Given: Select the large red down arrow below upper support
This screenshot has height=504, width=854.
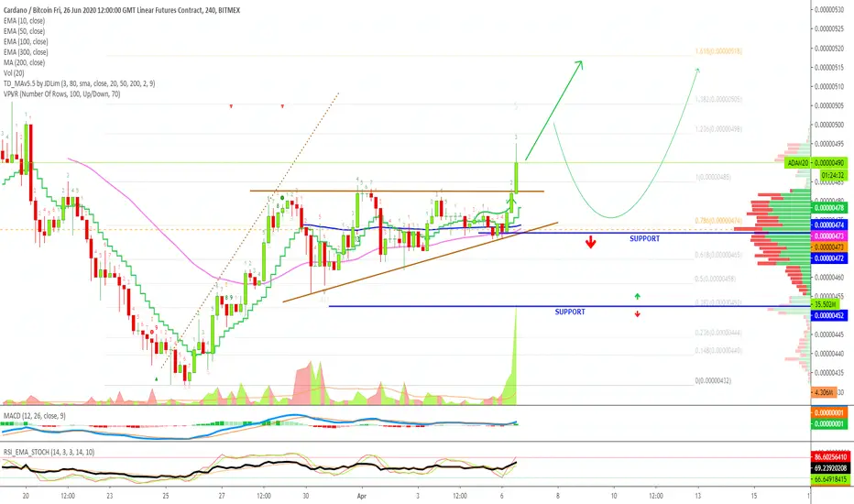Looking at the screenshot, I should (590, 242).
